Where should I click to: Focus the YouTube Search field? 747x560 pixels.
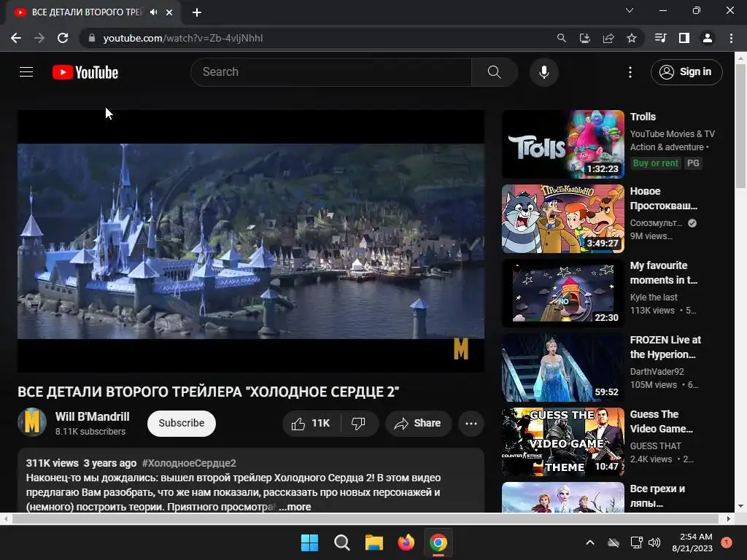click(x=332, y=72)
